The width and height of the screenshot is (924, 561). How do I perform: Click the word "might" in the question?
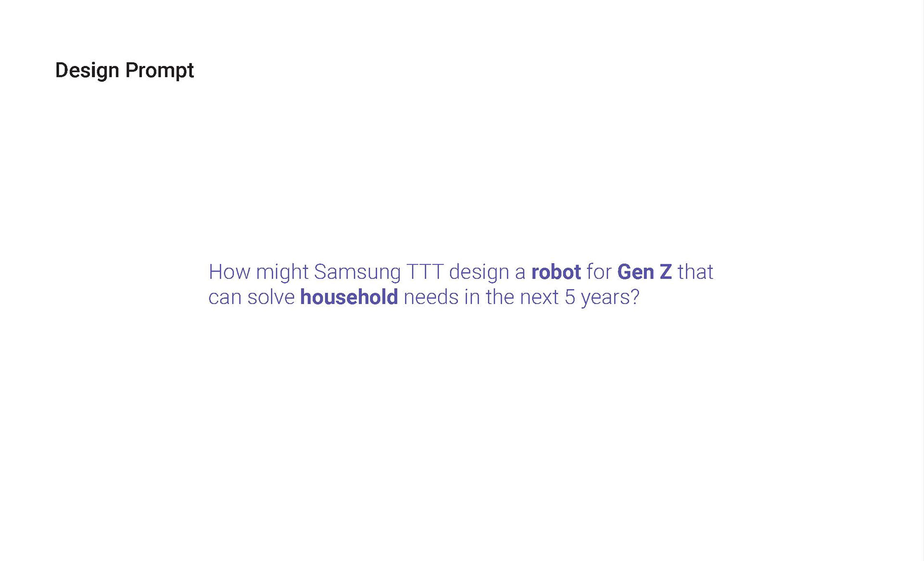(x=282, y=272)
